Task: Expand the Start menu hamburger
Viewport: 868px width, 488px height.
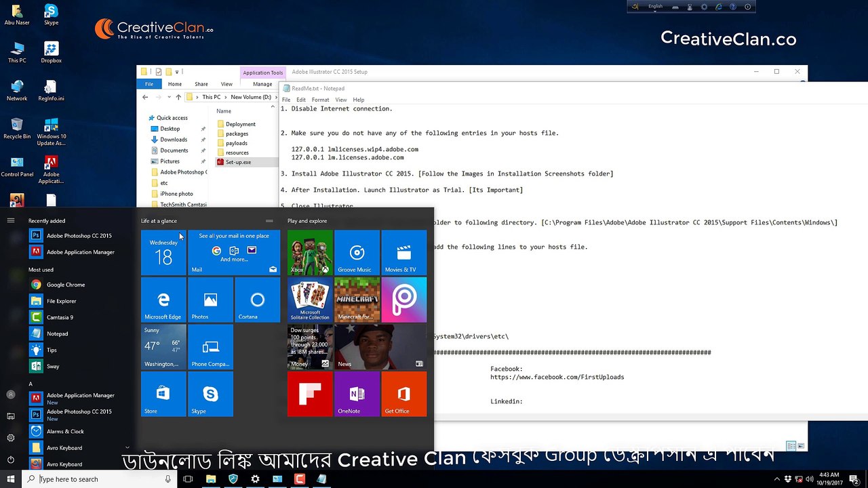Action: tap(11, 220)
